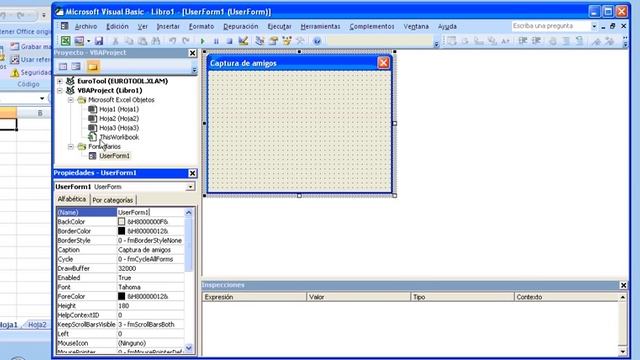
Task: Save the project with the floppy disk icon
Action: click(99, 41)
